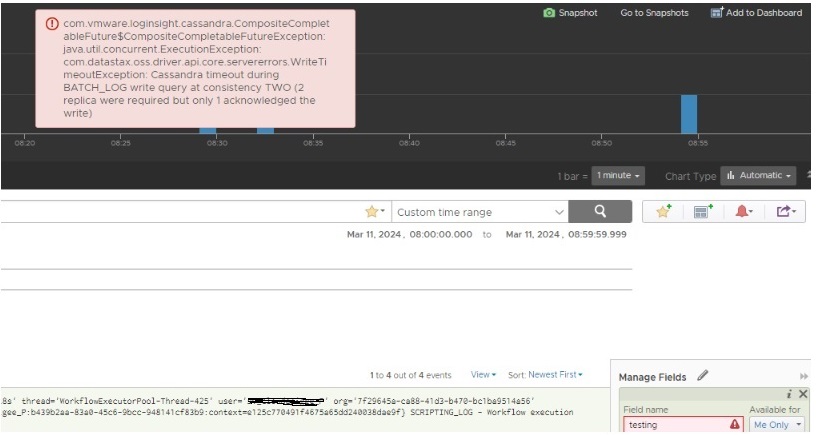Open the Me Only availability dropdown

coord(777,425)
